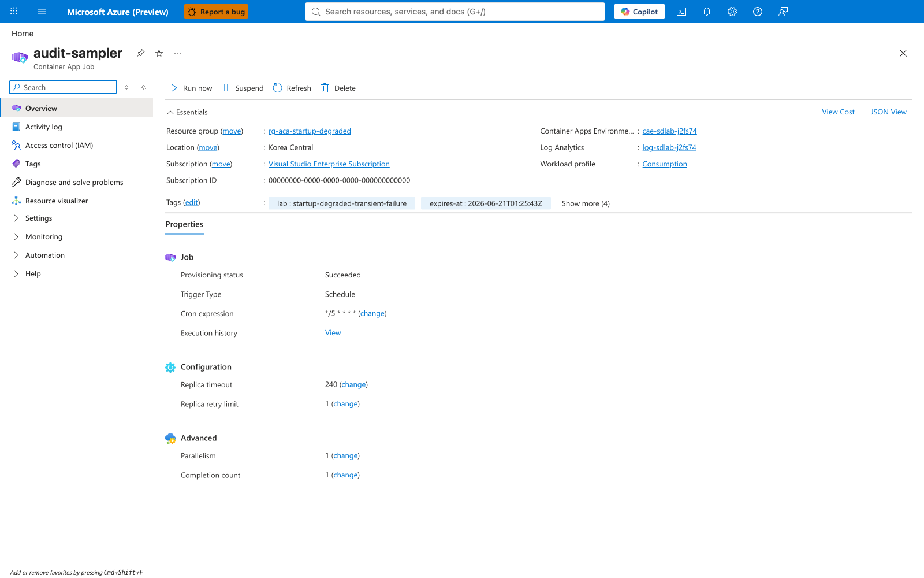Change Replica retry limit
924x578 pixels.
tap(345, 404)
